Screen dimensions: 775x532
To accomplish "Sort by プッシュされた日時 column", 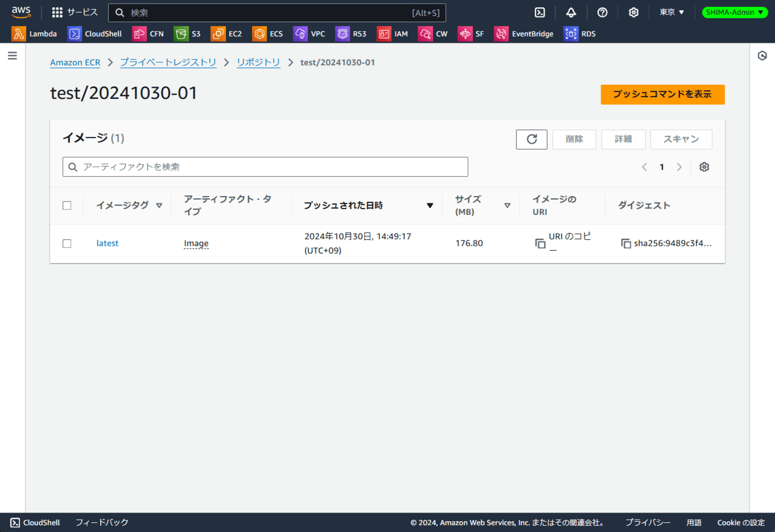I will (368, 206).
